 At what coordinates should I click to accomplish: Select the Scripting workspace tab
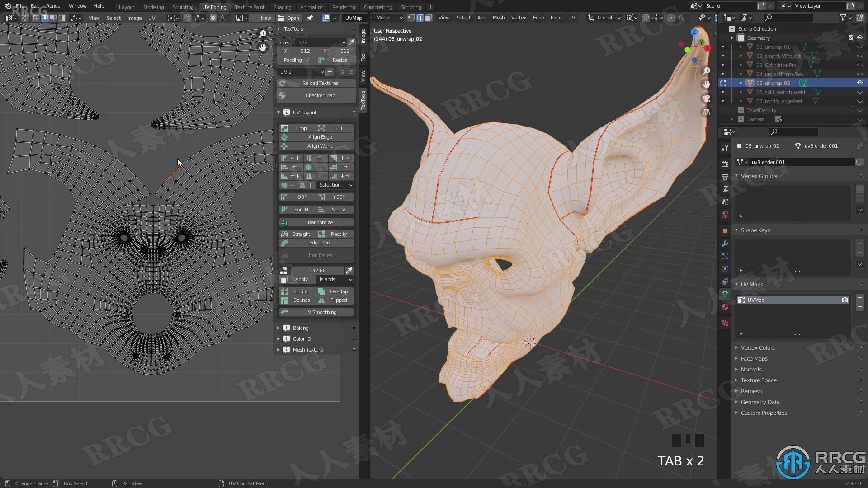(x=411, y=7)
